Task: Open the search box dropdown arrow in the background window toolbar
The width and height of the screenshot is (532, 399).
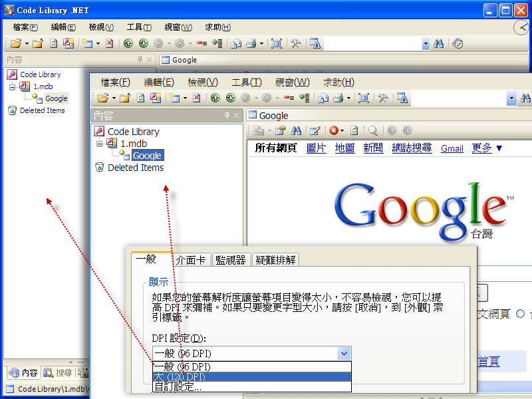Action: point(426,43)
